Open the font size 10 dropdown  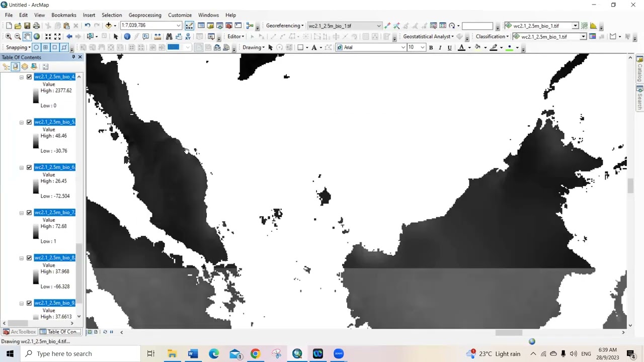point(423,48)
